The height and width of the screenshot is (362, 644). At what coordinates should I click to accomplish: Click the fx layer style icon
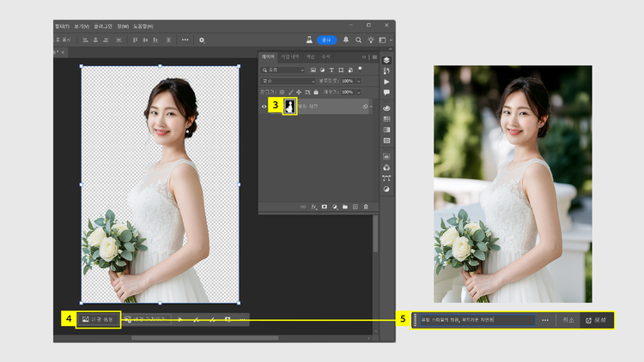[314, 207]
